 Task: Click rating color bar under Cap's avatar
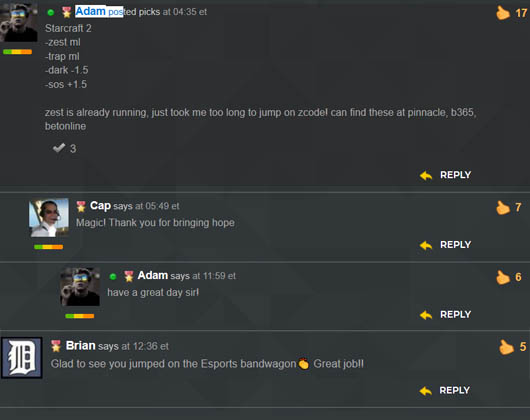pos(49,247)
